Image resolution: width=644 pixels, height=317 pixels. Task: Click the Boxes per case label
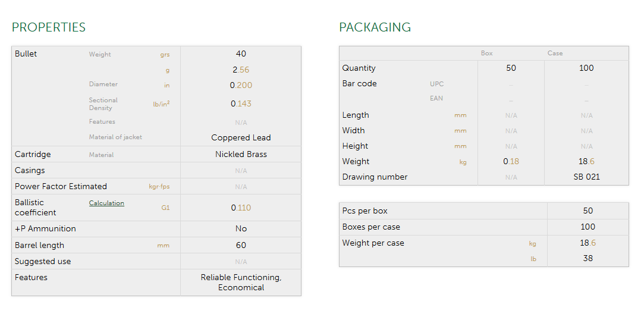click(x=371, y=227)
